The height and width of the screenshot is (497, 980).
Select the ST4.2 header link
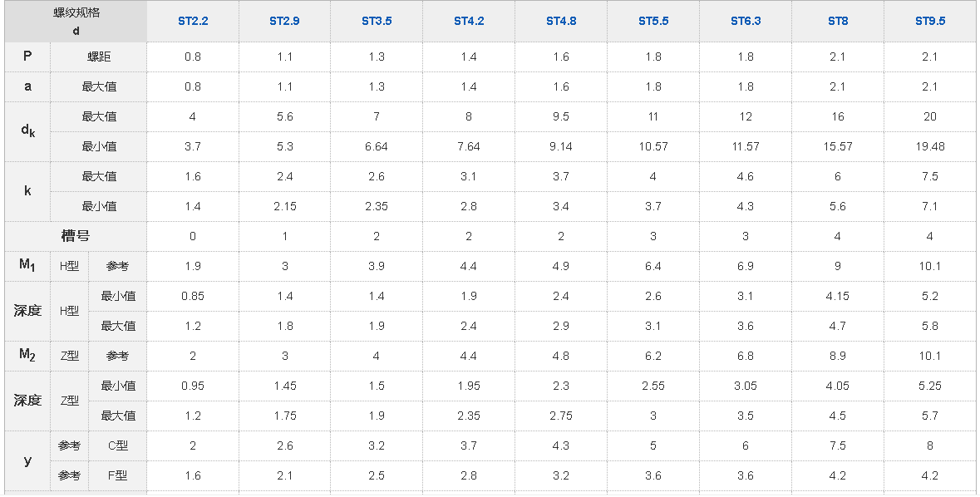coord(469,21)
